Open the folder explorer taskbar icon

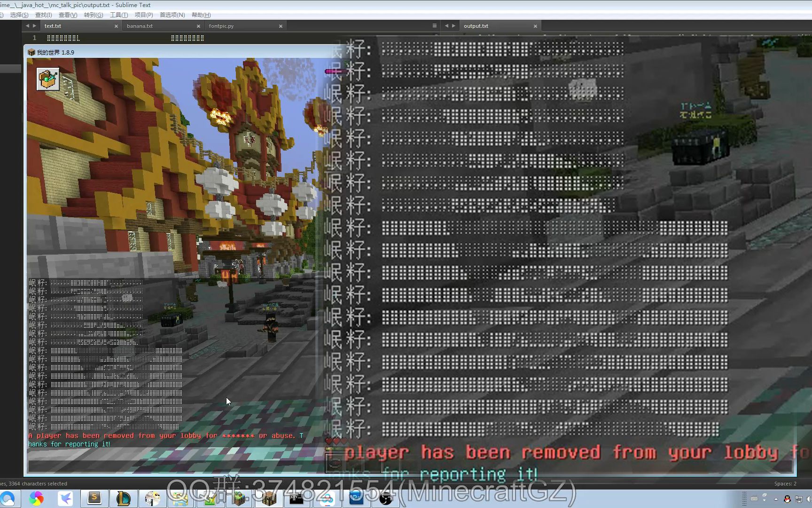(181, 499)
